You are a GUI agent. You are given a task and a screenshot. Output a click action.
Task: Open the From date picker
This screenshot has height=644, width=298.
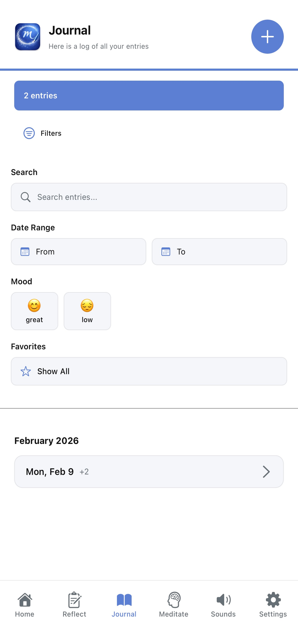[78, 252]
